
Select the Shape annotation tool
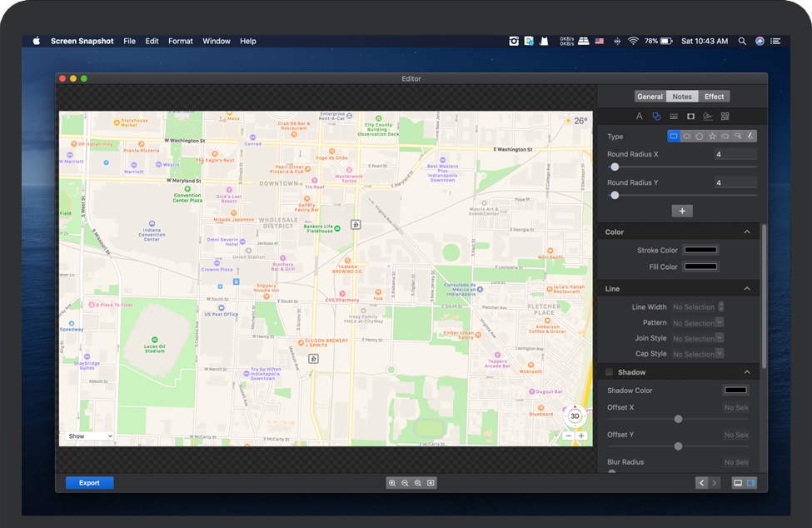[x=656, y=116]
